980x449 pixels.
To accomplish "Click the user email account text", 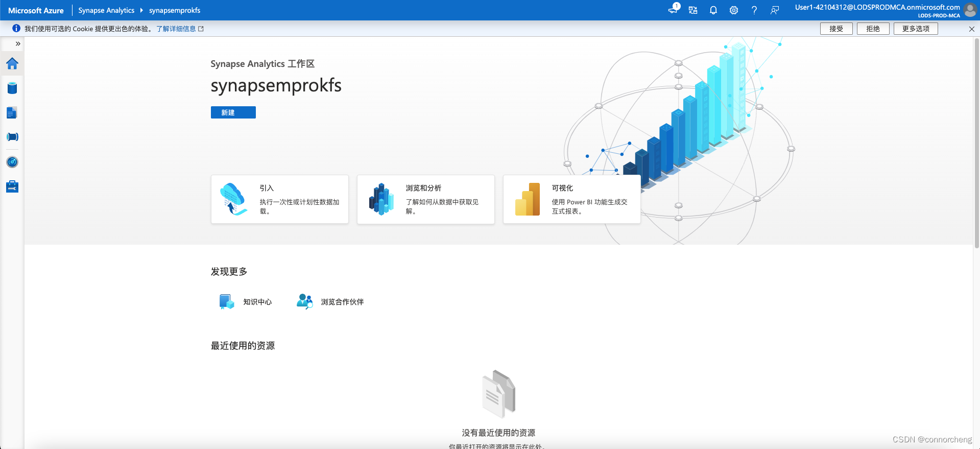I will 877,7.
